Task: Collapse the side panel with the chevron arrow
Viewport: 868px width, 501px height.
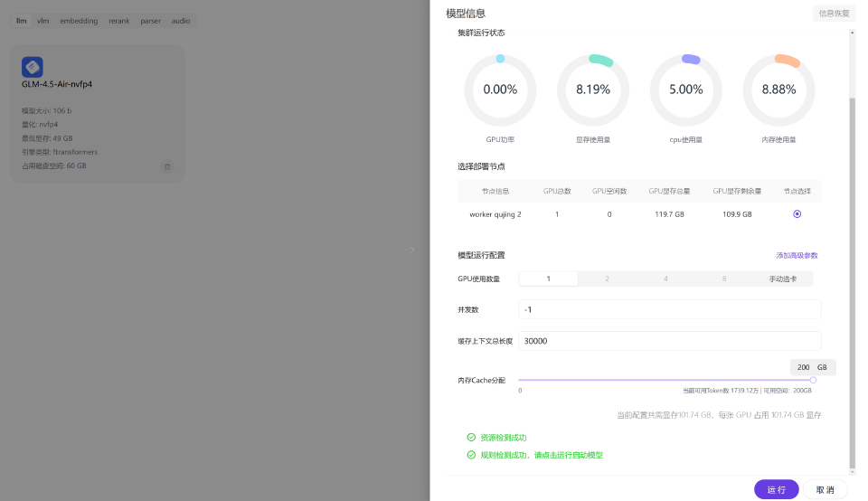Action: coord(412,250)
